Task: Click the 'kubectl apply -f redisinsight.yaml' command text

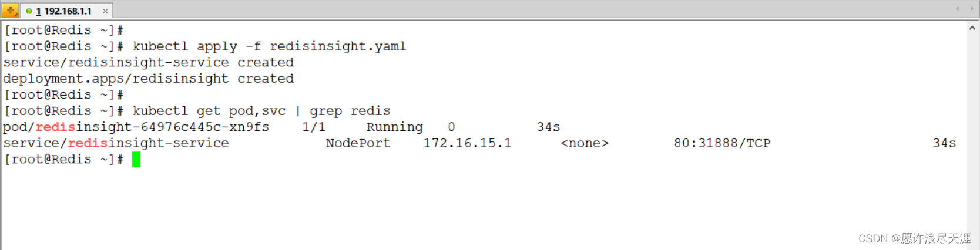Action: pos(269,46)
